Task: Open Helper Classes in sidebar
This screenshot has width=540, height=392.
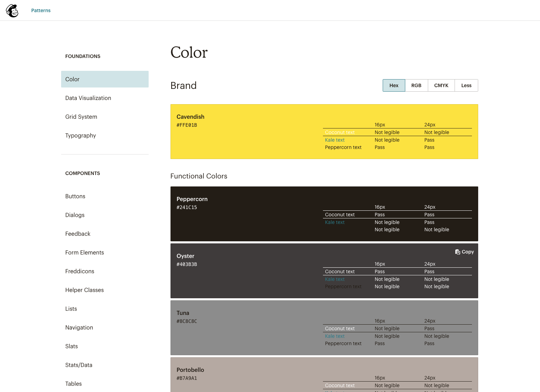Action: (x=84, y=290)
